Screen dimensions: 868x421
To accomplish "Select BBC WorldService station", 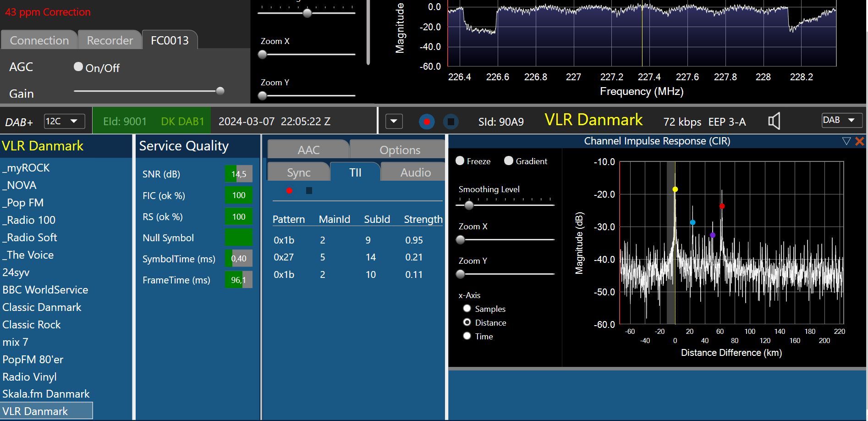I will point(45,290).
